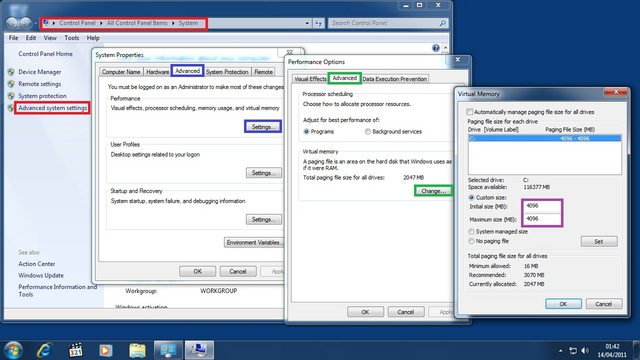640x360 pixels.
Task: Open Action Center link
Action: [x=37, y=264]
